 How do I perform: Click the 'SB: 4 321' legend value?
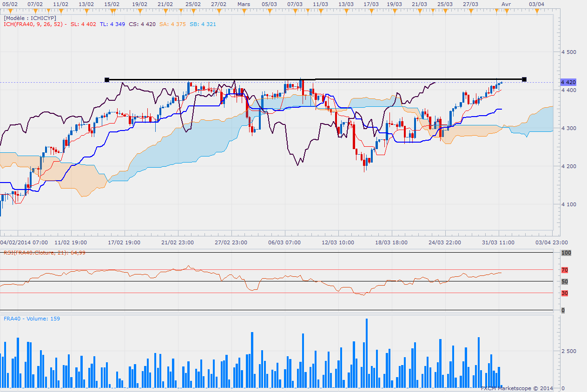(203, 24)
